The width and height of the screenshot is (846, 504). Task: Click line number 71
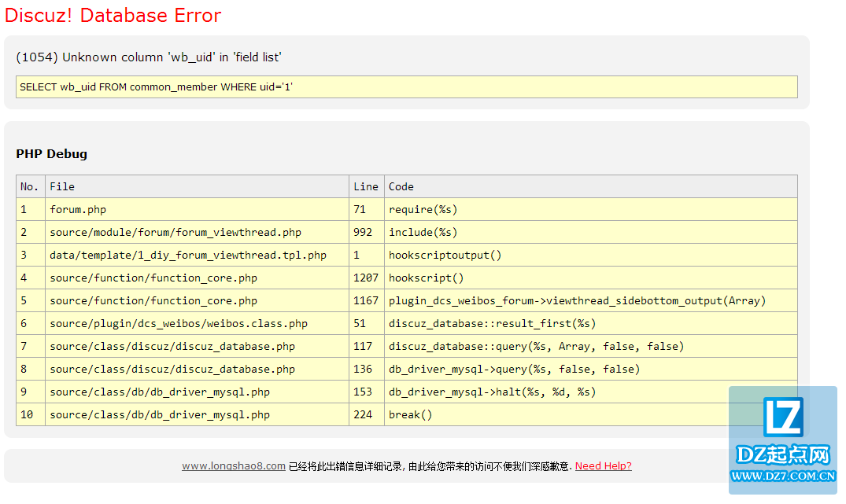(367, 209)
